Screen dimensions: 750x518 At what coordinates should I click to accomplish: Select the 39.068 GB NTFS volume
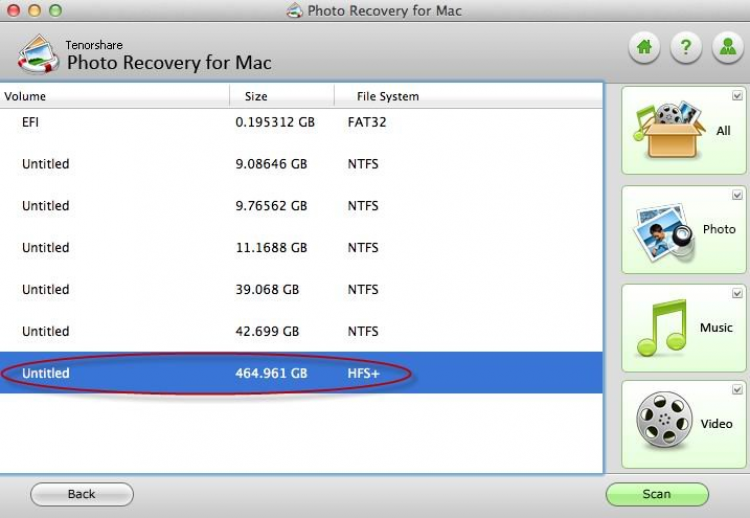(x=300, y=289)
